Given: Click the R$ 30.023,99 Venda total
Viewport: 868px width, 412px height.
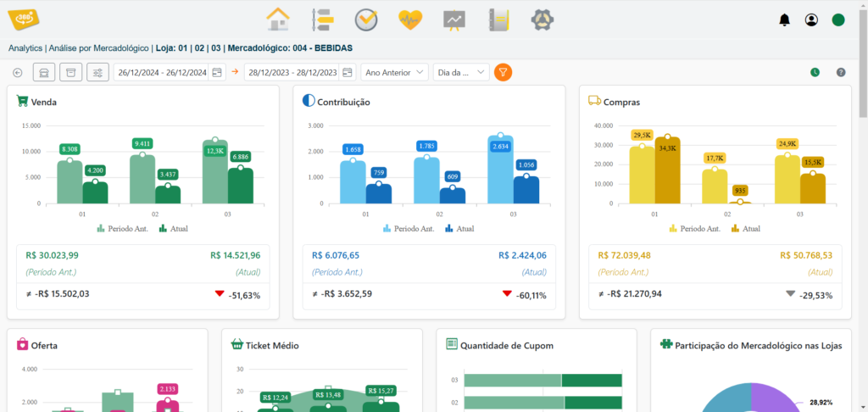Looking at the screenshot, I should tap(52, 255).
